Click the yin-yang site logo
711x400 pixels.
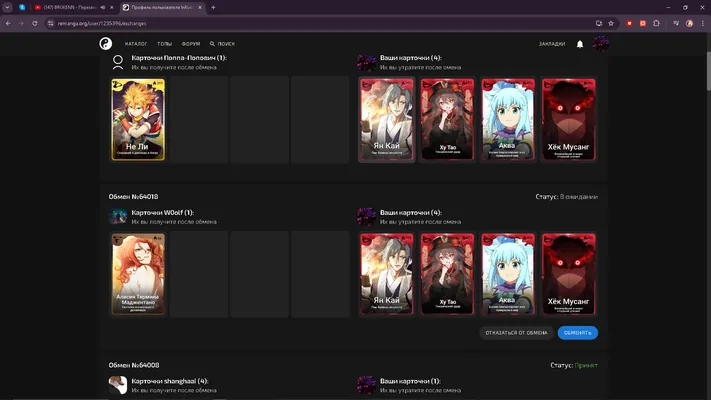pyautogui.click(x=106, y=44)
